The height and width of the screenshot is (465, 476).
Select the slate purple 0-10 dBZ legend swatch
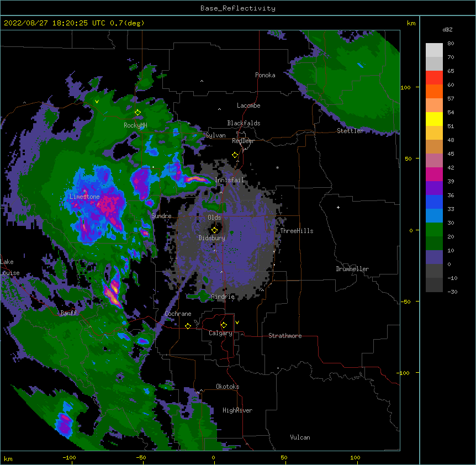coord(434,257)
